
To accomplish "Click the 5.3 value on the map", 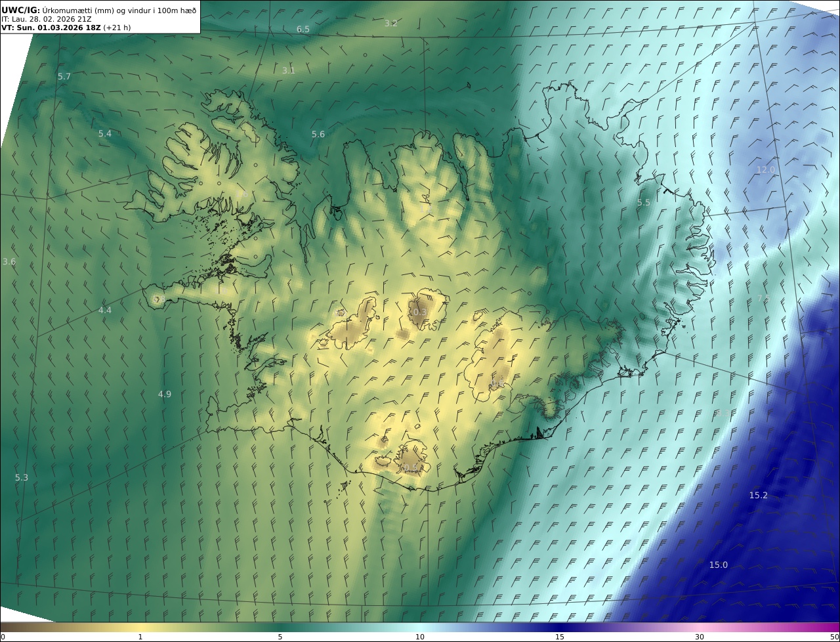I will (22, 478).
